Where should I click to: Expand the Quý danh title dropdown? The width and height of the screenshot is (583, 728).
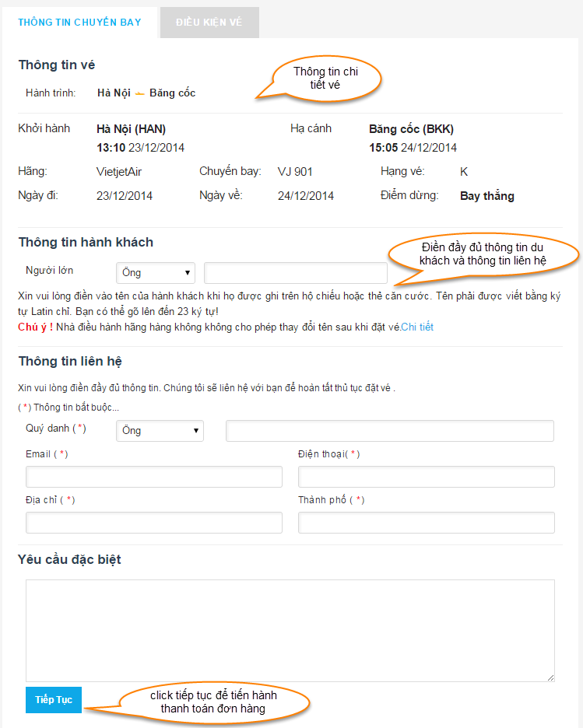point(160,430)
